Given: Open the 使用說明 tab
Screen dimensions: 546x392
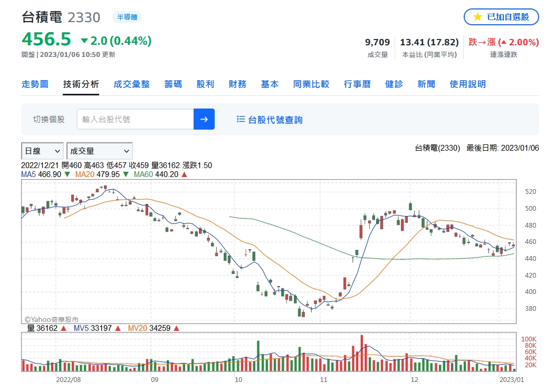Looking at the screenshot, I should pyautogui.click(x=467, y=84).
